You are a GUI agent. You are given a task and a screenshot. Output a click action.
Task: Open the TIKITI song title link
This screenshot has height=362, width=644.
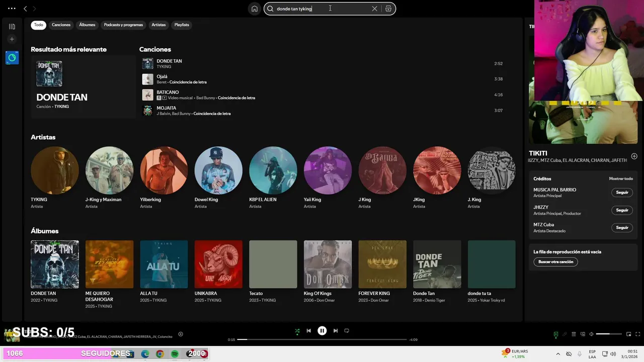538,153
